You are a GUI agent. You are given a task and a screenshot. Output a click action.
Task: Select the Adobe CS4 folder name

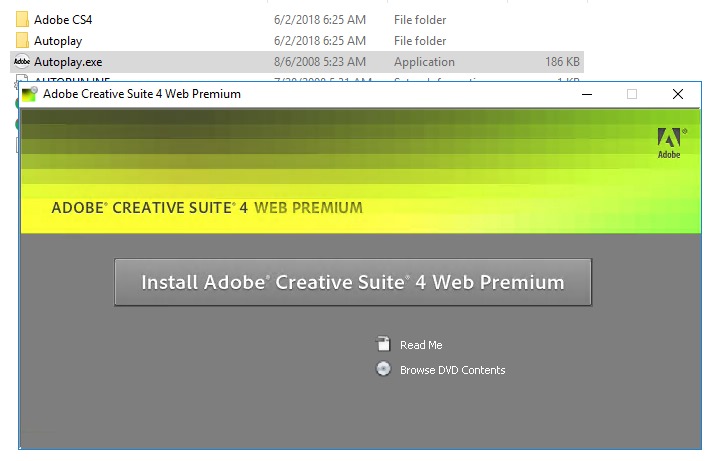pos(63,20)
